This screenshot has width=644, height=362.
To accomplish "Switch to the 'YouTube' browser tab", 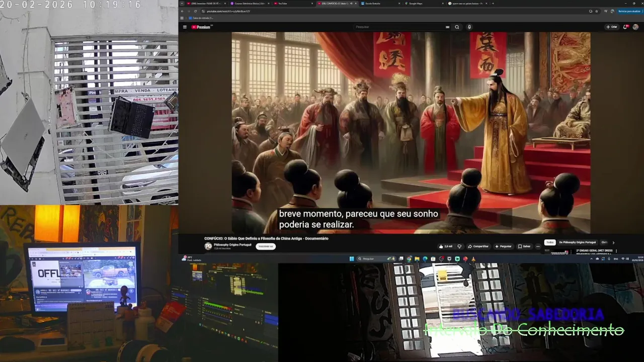I will click(294, 4).
